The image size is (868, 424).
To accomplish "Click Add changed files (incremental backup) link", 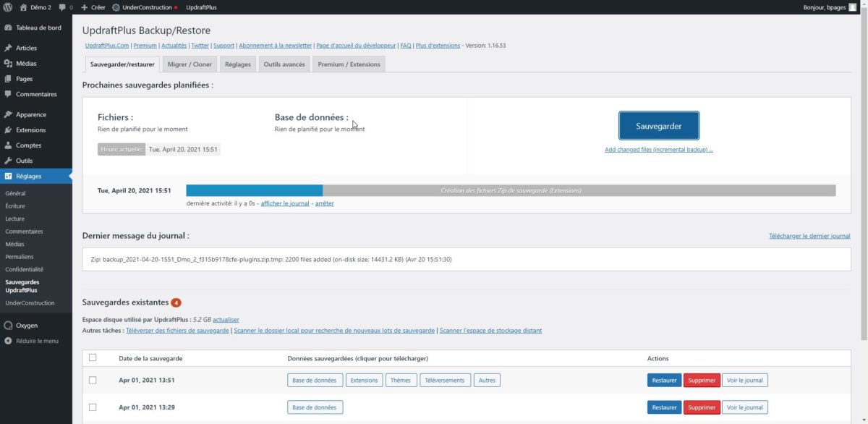I will 659,150.
